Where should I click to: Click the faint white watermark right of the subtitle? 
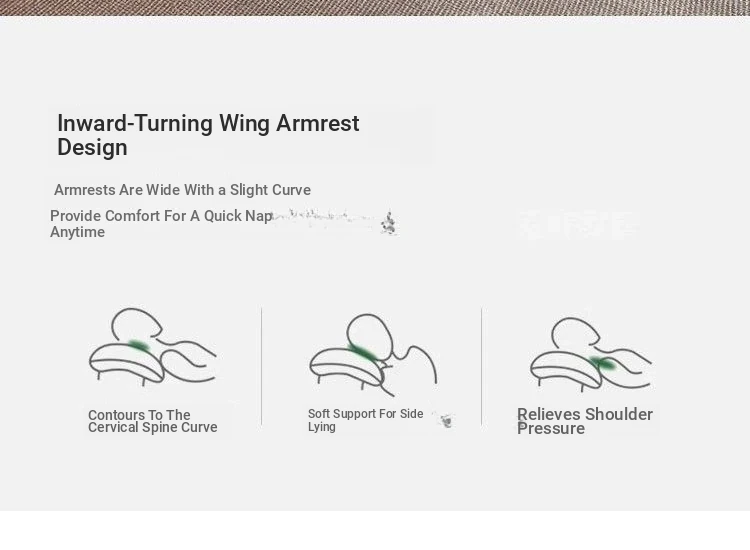[579, 224]
